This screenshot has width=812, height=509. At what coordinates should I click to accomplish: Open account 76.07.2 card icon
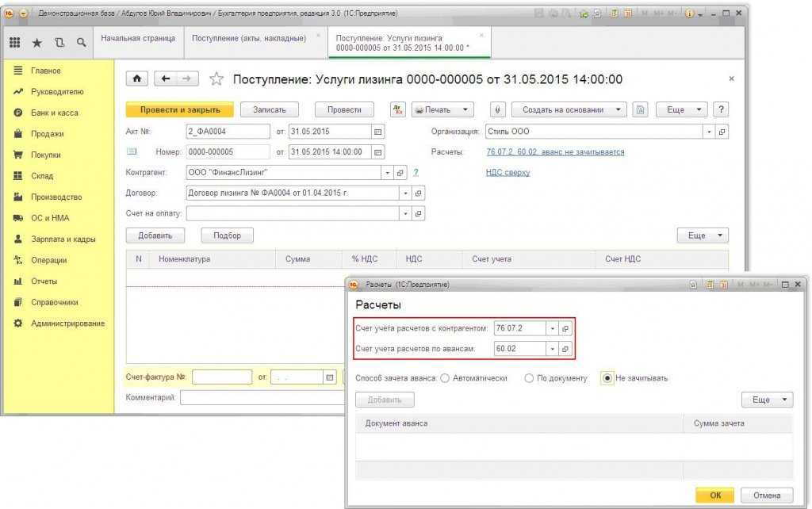pyautogui.click(x=565, y=328)
